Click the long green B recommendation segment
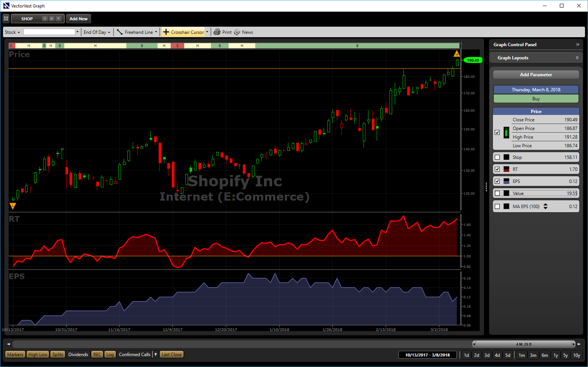The height and width of the screenshot is (367, 588). click(357, 46)
